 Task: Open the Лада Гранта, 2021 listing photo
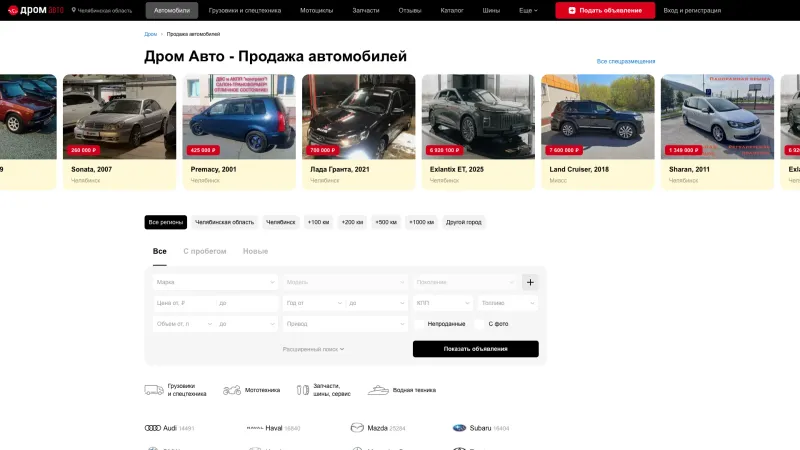tap(359, 117)
